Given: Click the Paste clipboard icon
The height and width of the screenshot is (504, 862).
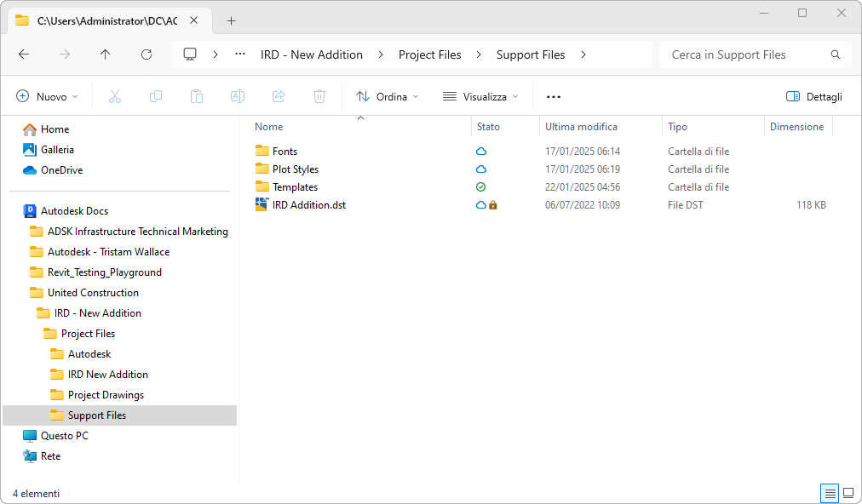Looking at the screenshot, I should coord(197,96).
